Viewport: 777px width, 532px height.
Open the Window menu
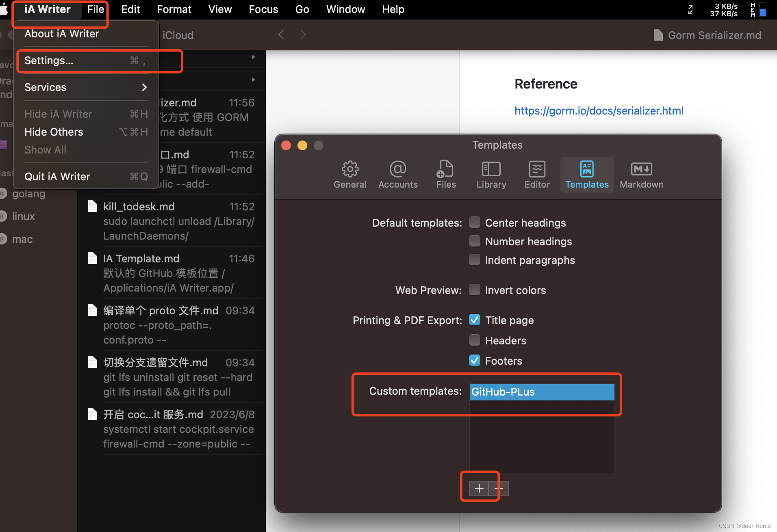click(345, 9)
